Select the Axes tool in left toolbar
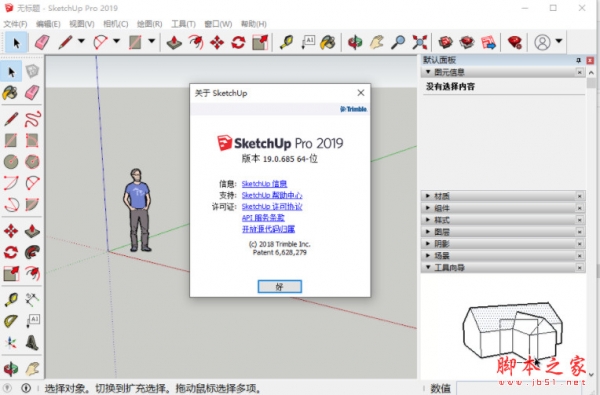Viewport: 600px width, 395px height. pyautogui.click(x=11, y=343)
